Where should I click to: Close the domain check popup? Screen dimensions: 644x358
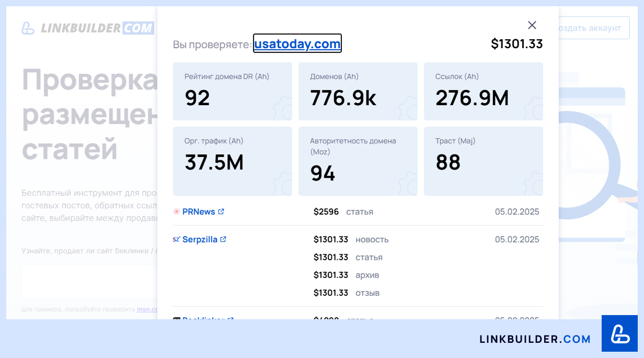[x=532, y=25]
